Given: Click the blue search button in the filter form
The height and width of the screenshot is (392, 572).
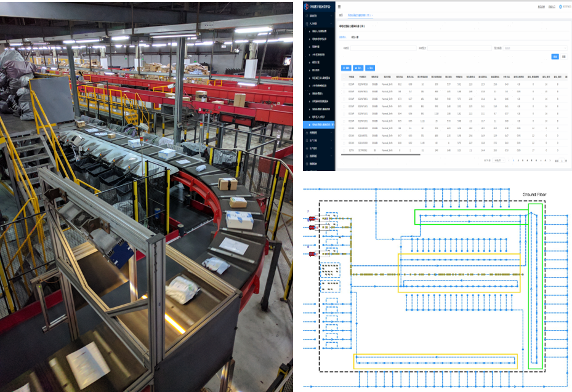Looking at the screenshot, I should pyautogui.click(x=555, y=56).
